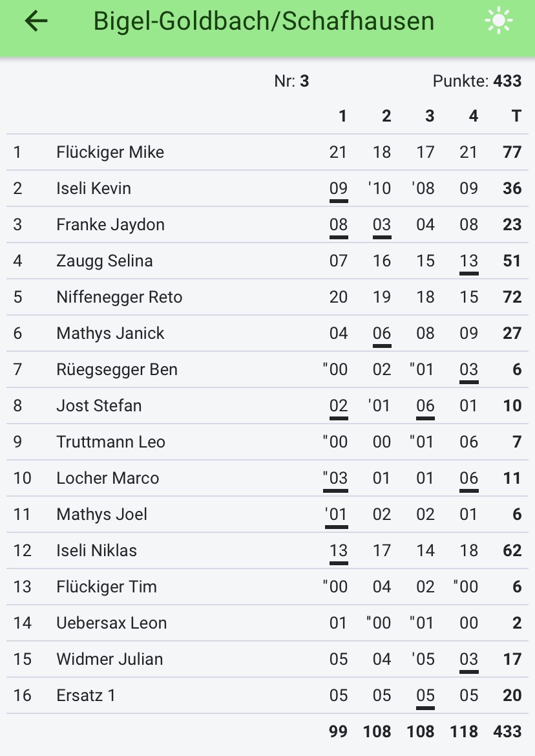The width and height of the screenshot is (535, 756).
Task: Open the Widmer Julian row
Action: (x=267, y=659)
